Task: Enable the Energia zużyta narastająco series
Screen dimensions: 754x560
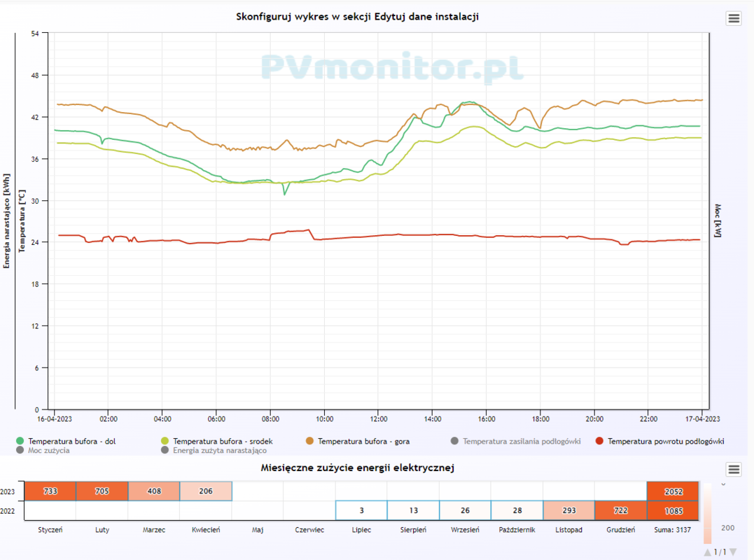Action: click(x=216, y=451)
